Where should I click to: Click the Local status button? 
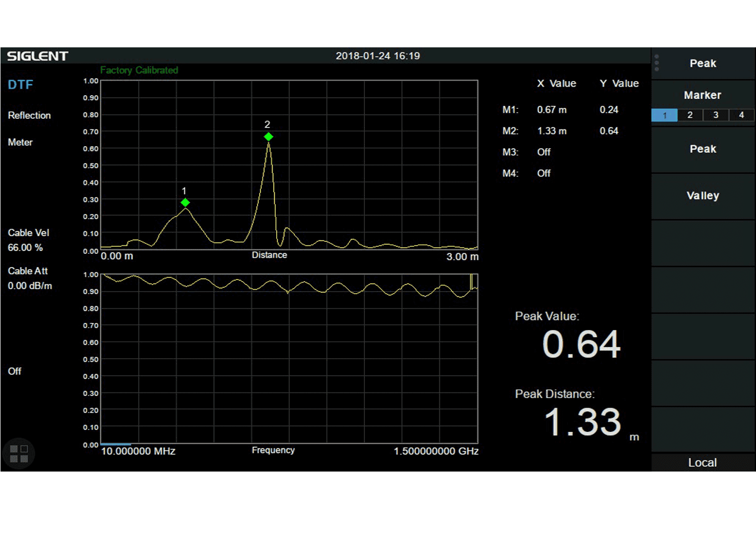[703, 462]
